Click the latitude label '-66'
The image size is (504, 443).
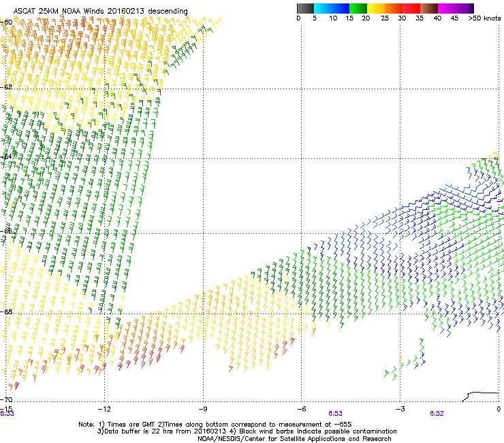click(6, 231)
